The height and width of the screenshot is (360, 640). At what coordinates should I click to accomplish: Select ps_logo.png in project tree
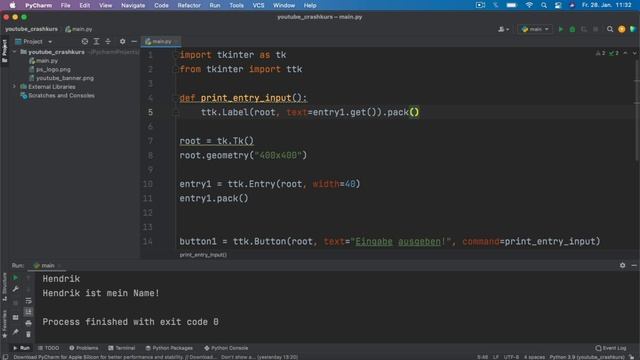[x=53, y=69]
